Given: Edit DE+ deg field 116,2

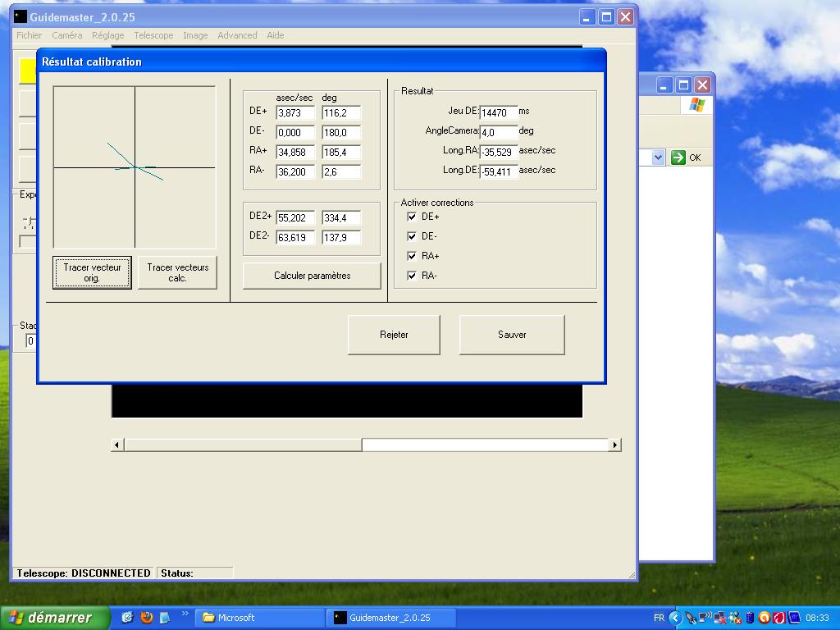Looking at the screenshot, I should point(341,113).
